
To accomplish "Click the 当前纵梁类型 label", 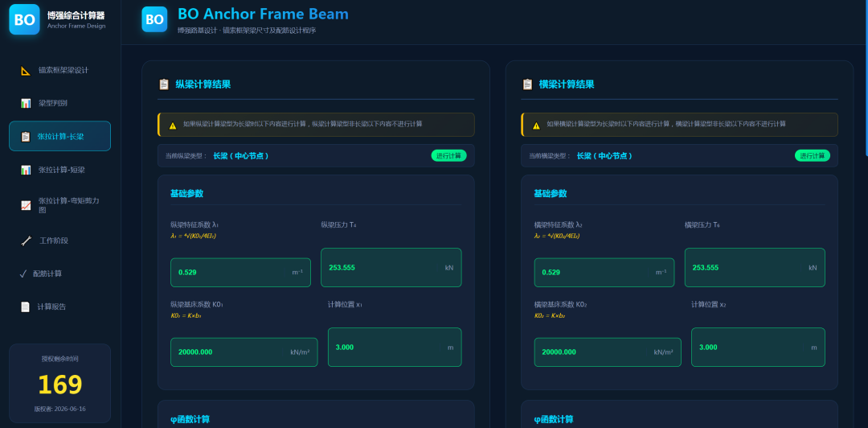I will click(186, 156).
